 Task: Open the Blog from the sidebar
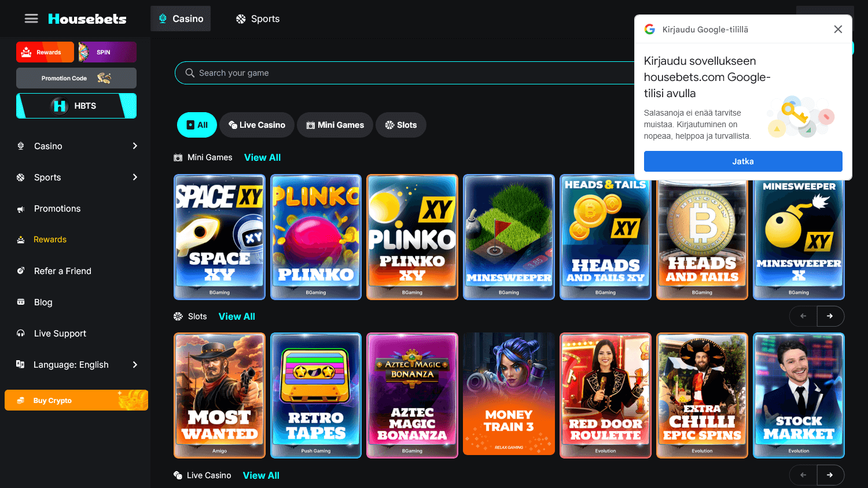click(x=42, y=302)
